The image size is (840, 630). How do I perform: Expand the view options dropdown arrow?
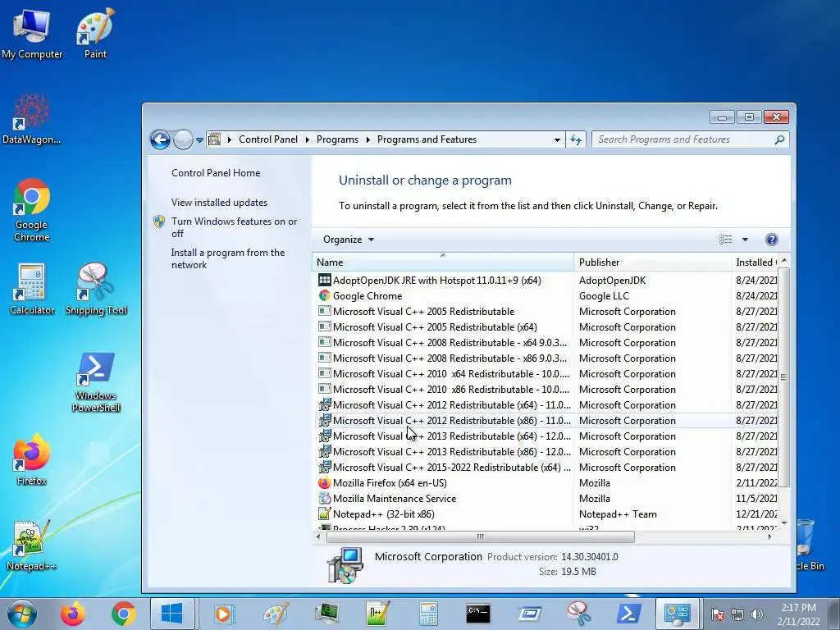745,240
